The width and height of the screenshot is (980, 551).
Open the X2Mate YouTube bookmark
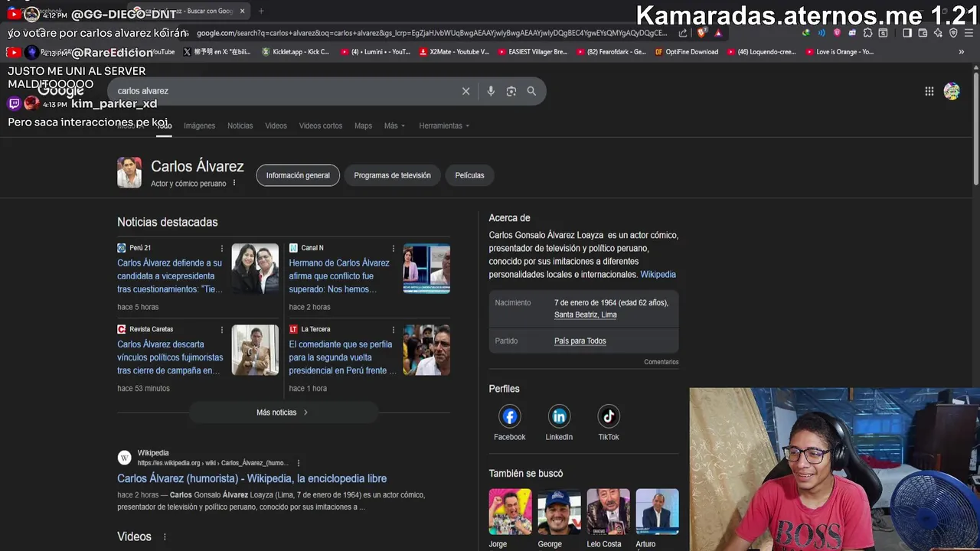point(454,52)
